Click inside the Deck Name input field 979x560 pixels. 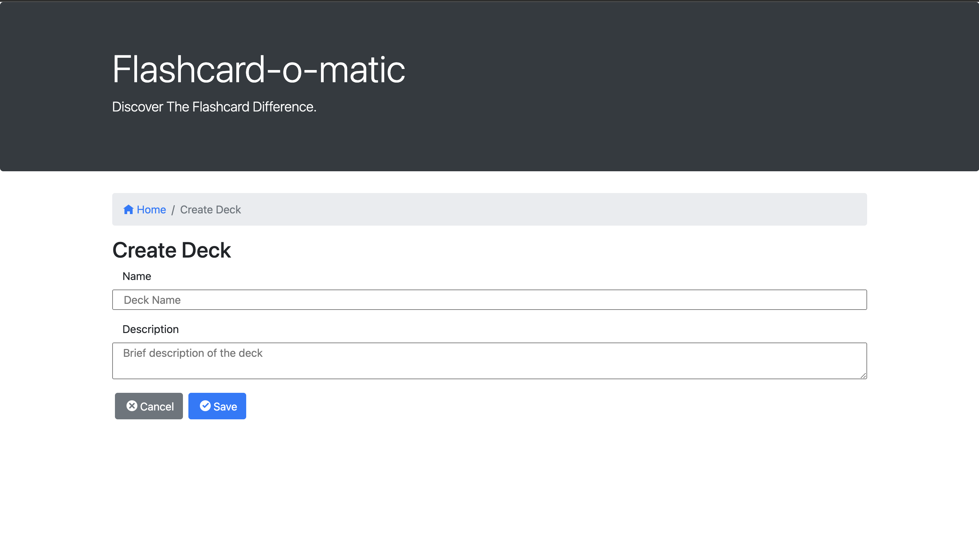pos(489,300)
